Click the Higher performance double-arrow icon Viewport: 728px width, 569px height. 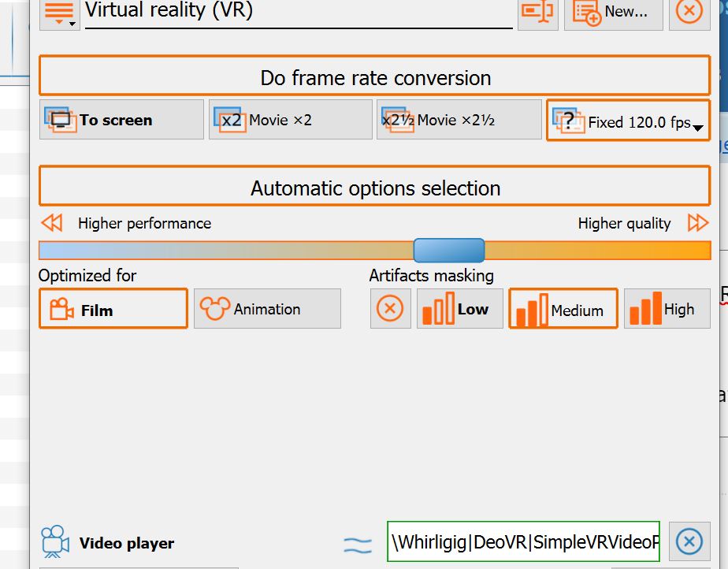click(52, 223)
